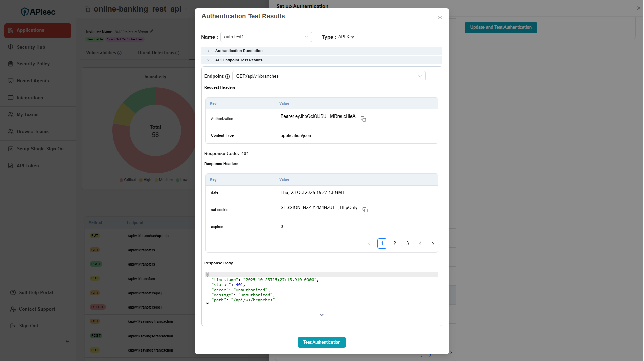Click the Endpoint info icon

(227, 77)
